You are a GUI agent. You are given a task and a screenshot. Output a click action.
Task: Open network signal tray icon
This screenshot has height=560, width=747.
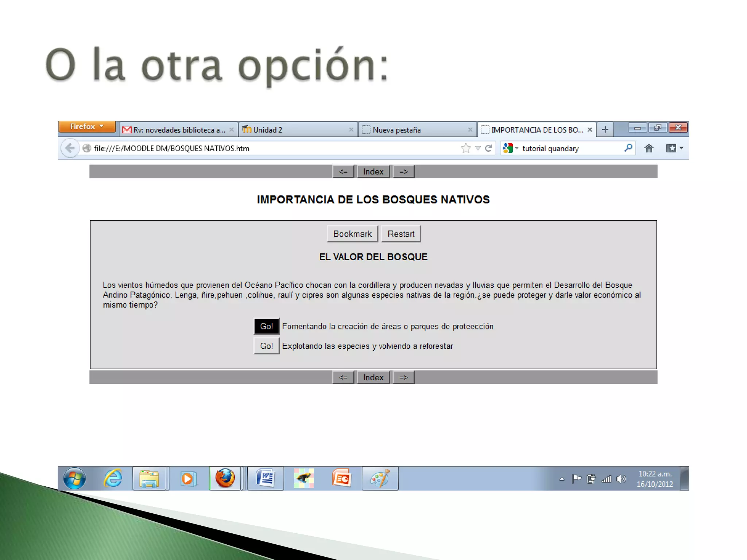[x=607, y=479]
